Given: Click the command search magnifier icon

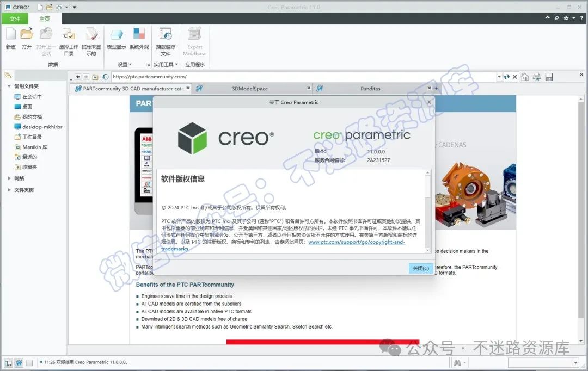Looking at the screenshot, I should 557,18.
